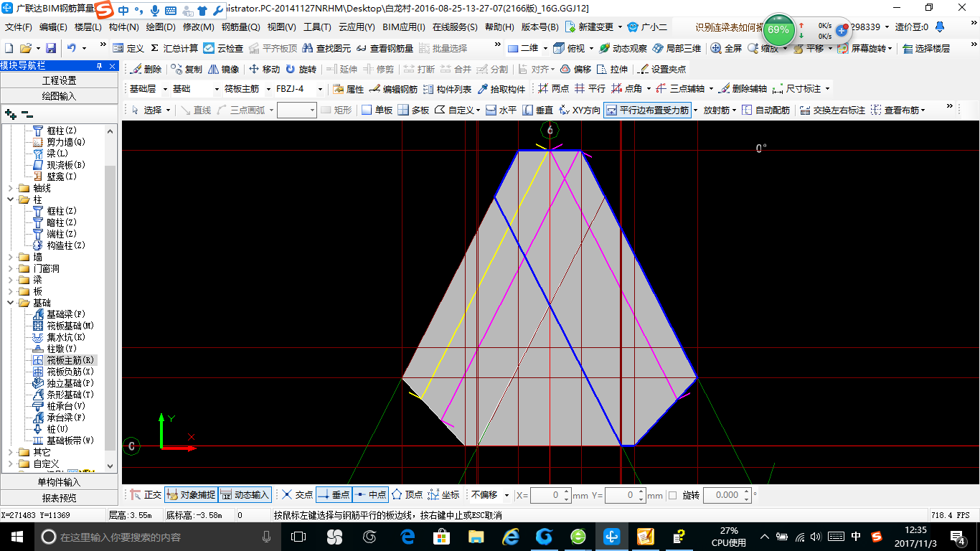This screenshot has width=980, height=551.
Task: Click the 汇总计算 summary calculation icon
Action: 174,48
